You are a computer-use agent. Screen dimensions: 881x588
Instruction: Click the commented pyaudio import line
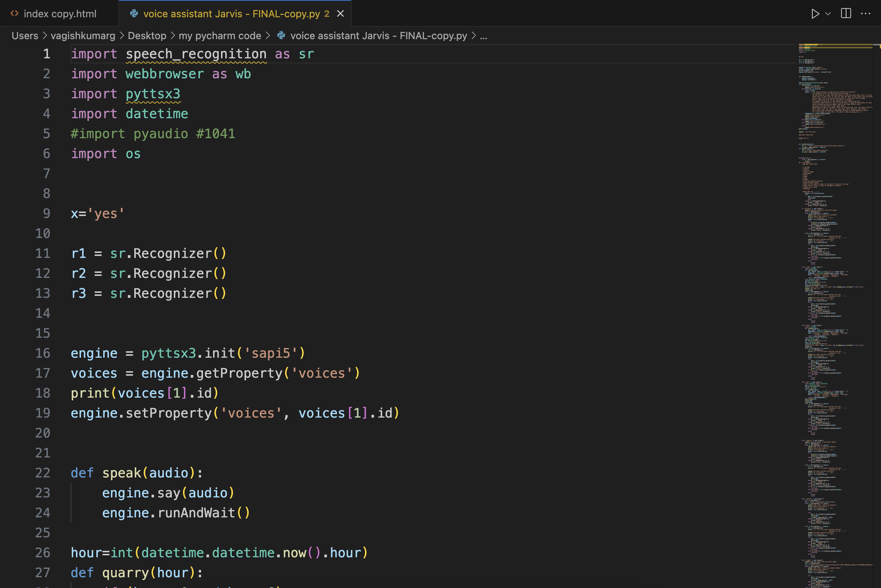coord(153,134)
